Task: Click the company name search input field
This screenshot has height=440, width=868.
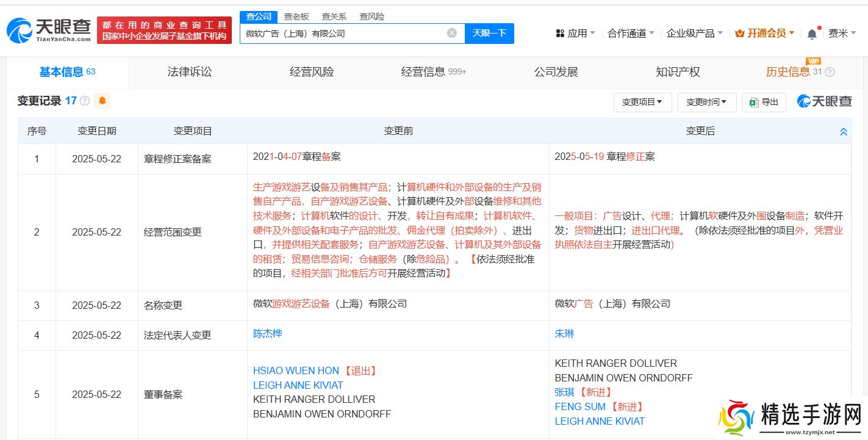Action: (x=342, y=33)
